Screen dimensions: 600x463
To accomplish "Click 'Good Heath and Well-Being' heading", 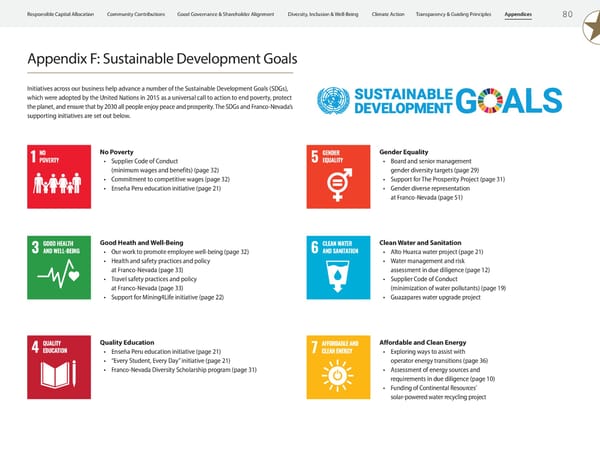I will [141, 243].
